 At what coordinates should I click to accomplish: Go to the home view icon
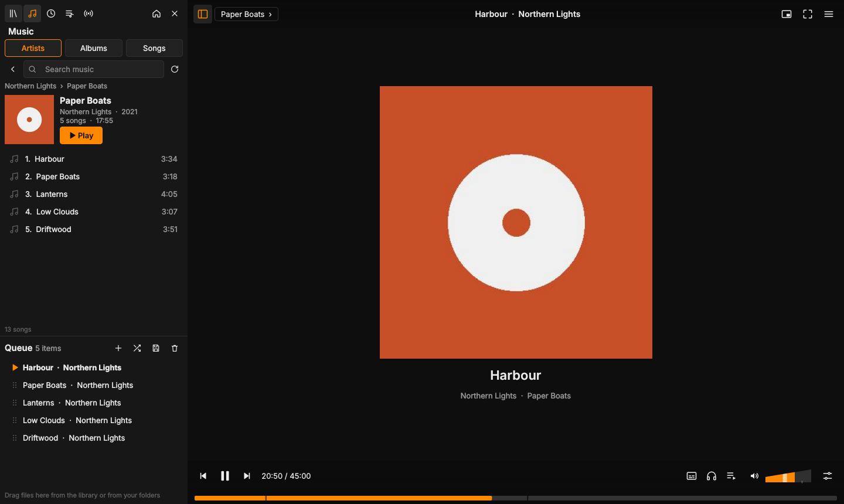[x=156, y=13]
